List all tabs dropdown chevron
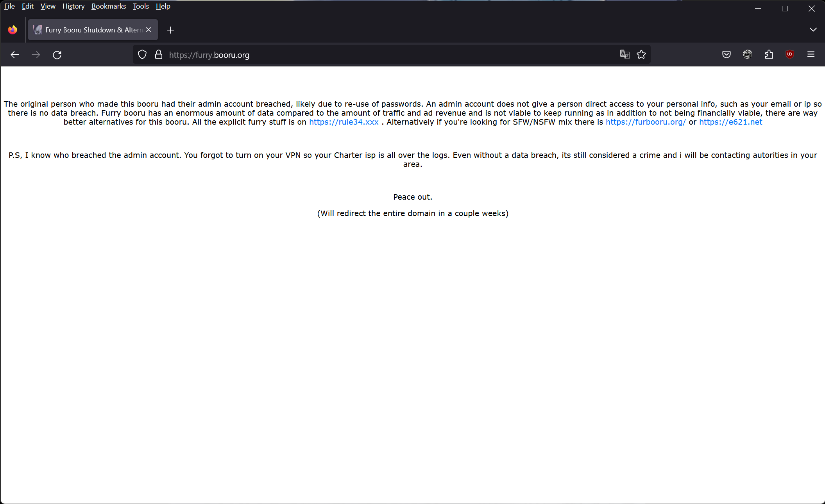Image resolution: width=825 pixels, height=504 pixels. pyautogui.click(x=813, y=30)
